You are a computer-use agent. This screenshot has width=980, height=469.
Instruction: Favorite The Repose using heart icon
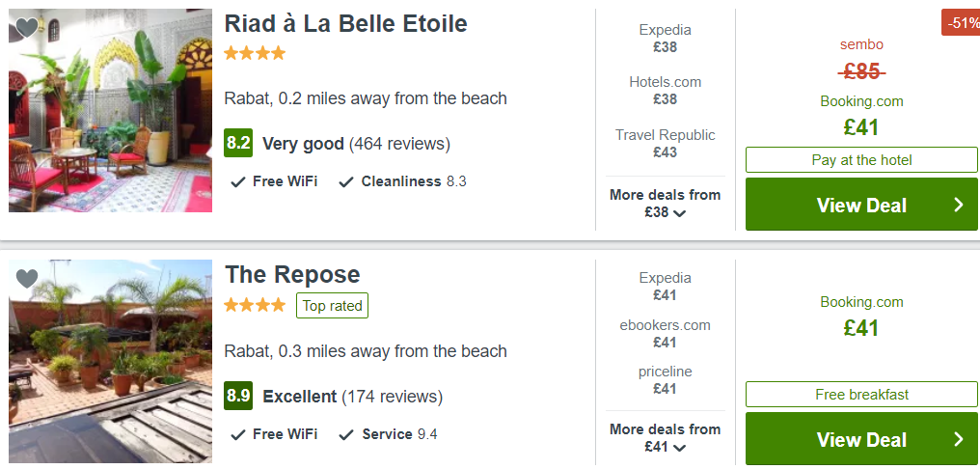pos(27,279)
